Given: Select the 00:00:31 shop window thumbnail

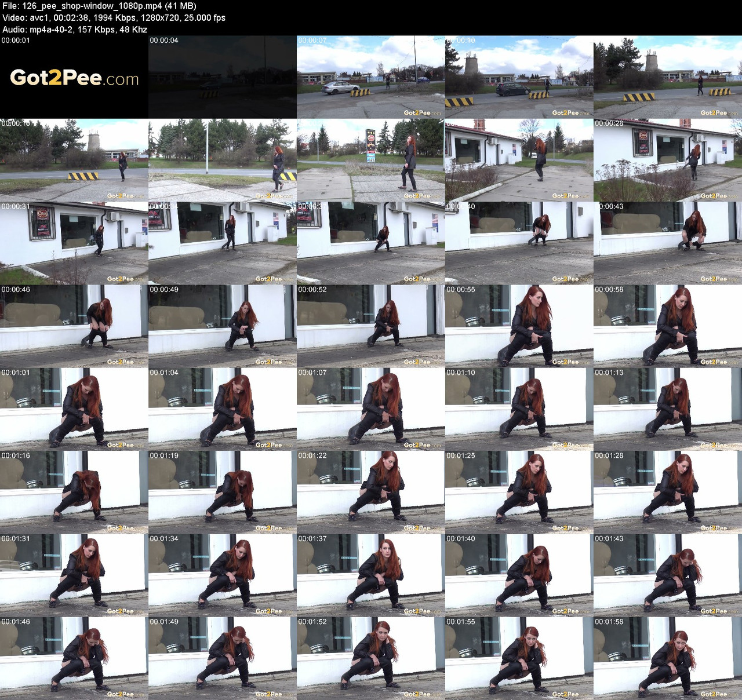Looking at the screenshot, I should click(74, 241).
